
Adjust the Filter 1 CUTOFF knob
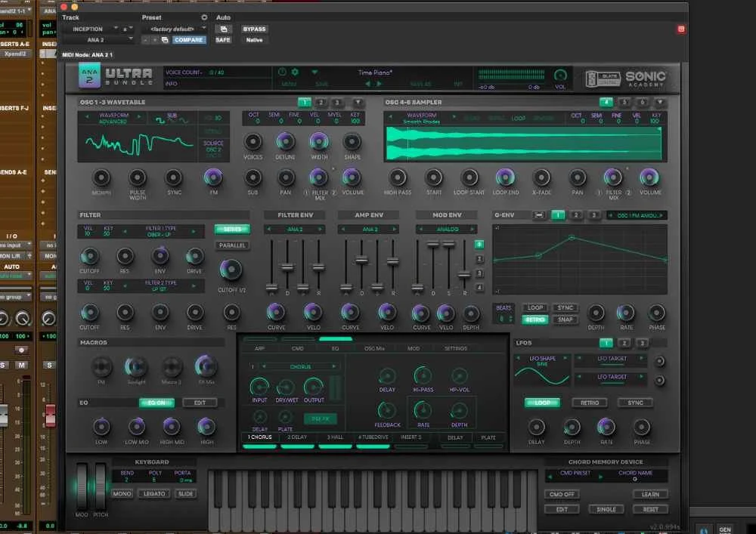(x=90, y=256)
